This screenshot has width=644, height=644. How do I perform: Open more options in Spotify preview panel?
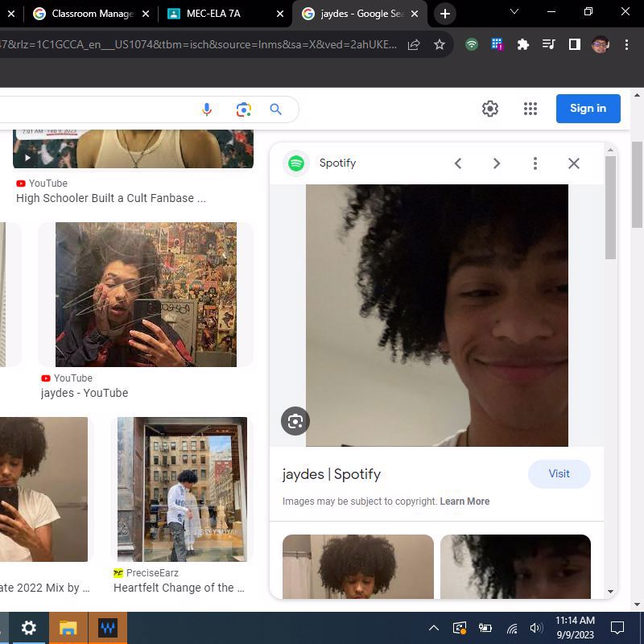click(x=535, y=163)
